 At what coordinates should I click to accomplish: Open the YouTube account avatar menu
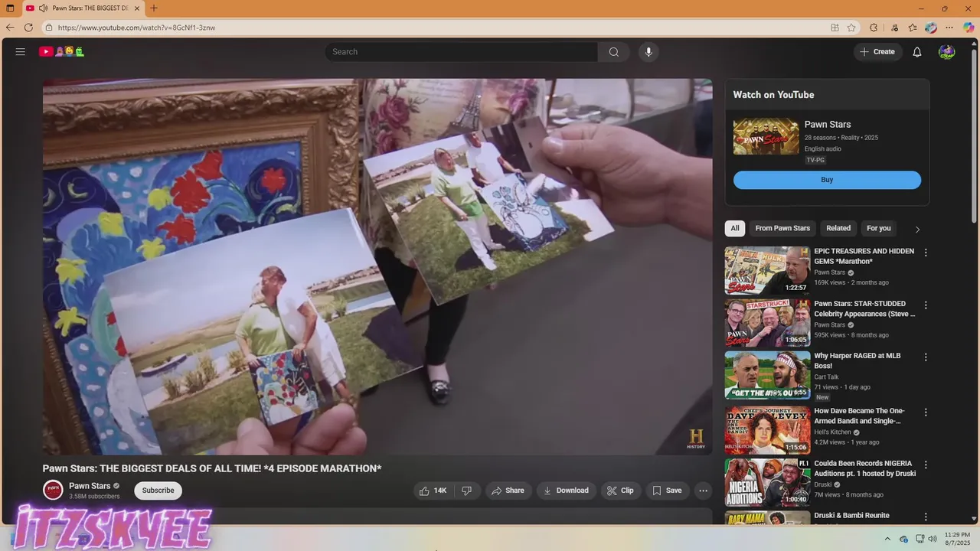(946, 52)
